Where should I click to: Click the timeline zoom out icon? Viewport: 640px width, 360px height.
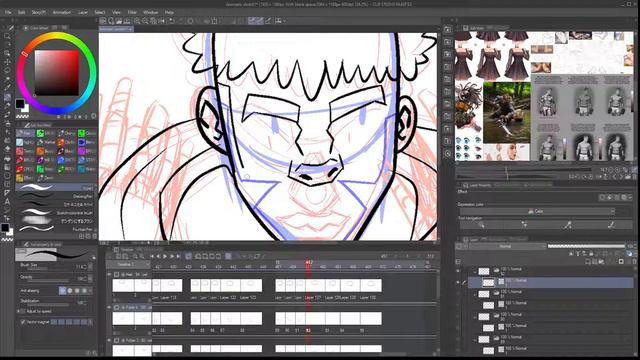(x=142, y=256)
